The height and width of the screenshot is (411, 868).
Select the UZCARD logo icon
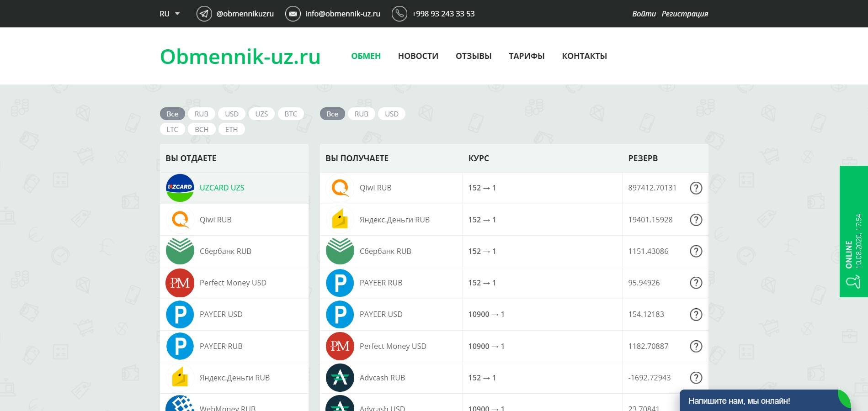coord(180,188)
